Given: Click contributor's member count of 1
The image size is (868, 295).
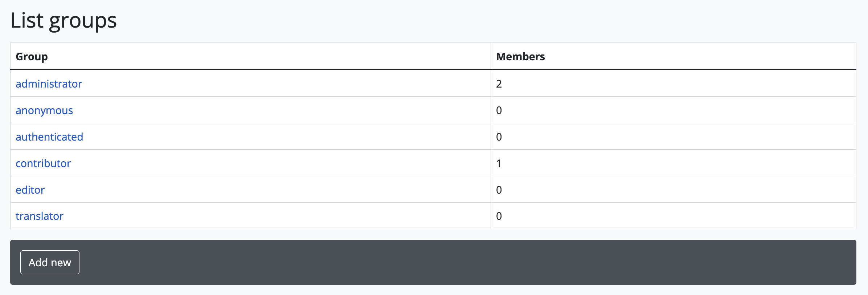Looking at the screenshot, I should pos(499,163).
